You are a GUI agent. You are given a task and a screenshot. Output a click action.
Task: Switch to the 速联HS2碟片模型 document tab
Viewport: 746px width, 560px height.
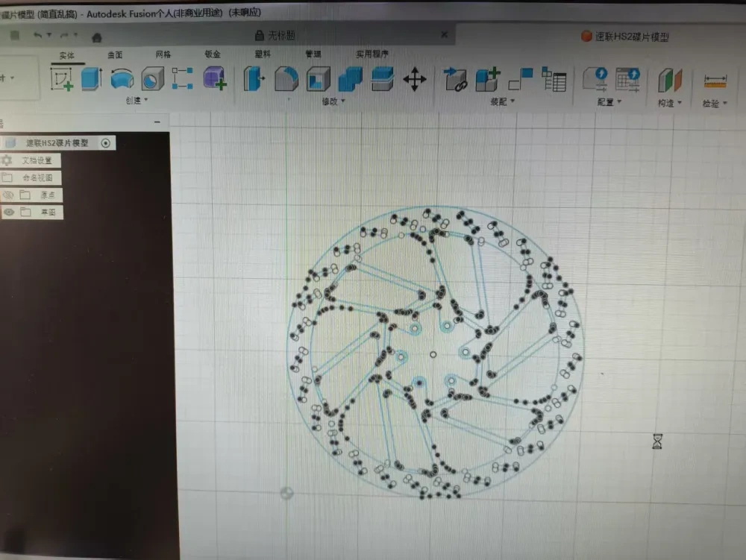coord(626,37)
